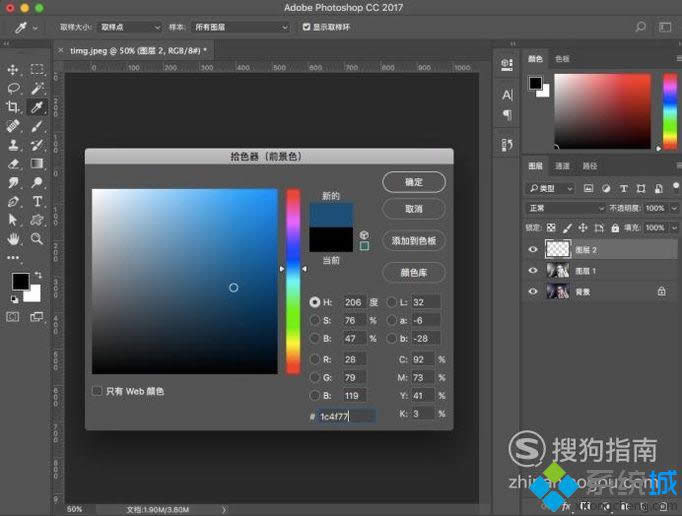This screenshot has width=682, height=516.
Task: Click the hex color input field
Action: point(347,416)
